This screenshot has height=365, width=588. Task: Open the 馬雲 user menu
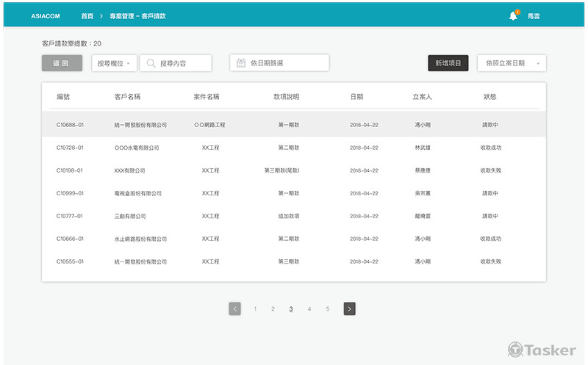click(x=534, y=16)
